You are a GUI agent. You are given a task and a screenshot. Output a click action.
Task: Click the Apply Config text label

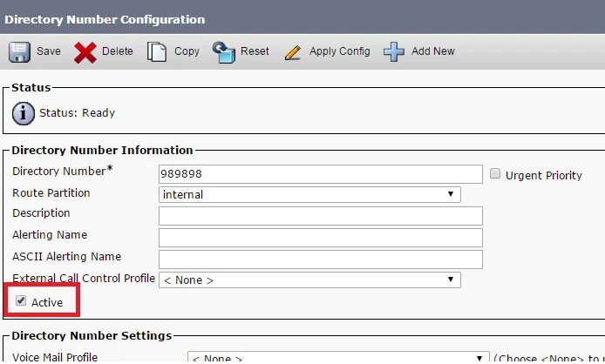[x=340, y=51]
